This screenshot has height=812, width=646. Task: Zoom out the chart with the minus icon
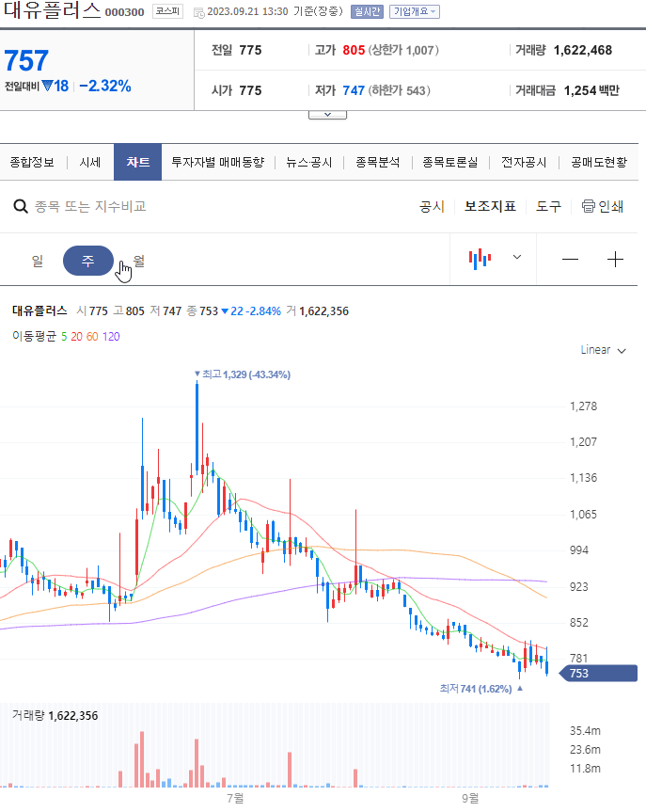[x=571, y=258]
